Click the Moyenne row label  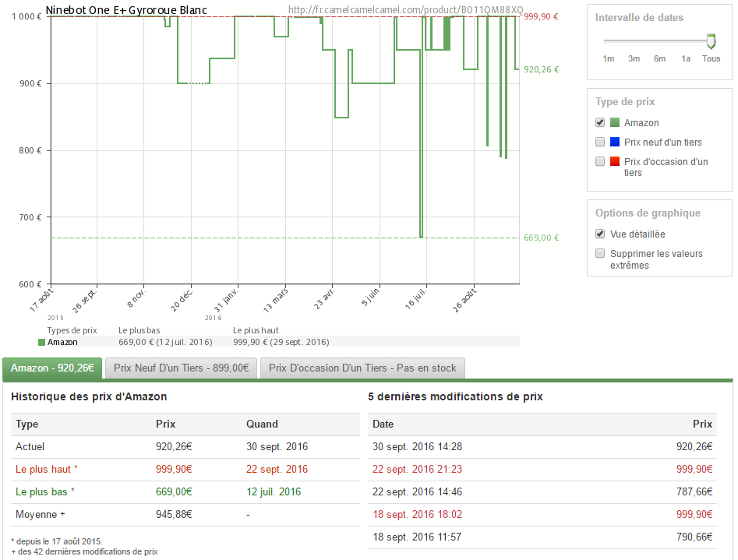click(x=40, y=514)
